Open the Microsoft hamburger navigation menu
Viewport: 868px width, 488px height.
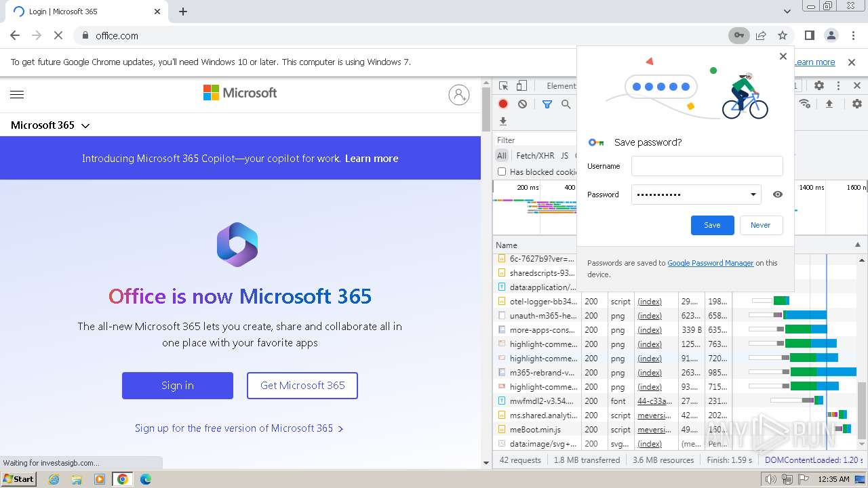tap(17, 95)
